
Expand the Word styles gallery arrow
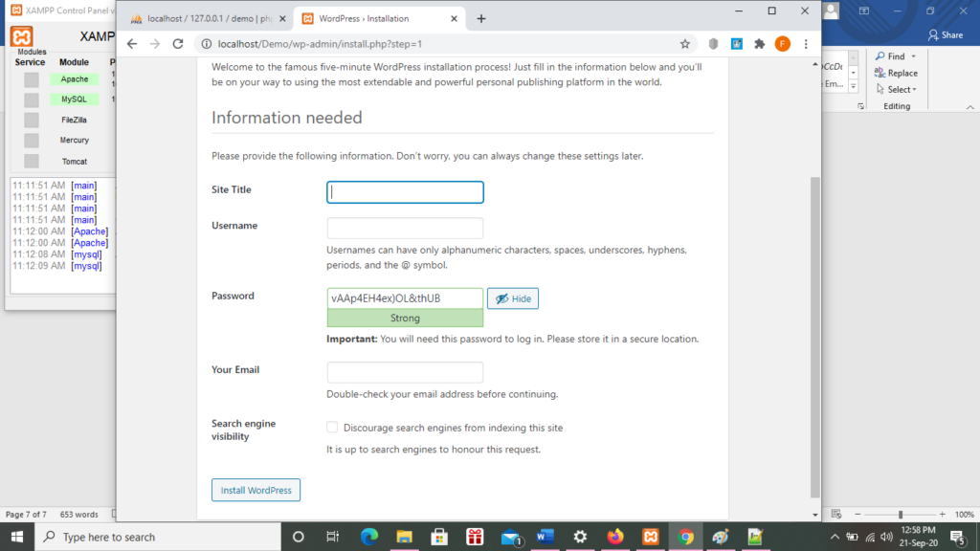click(x=853, y=86)
